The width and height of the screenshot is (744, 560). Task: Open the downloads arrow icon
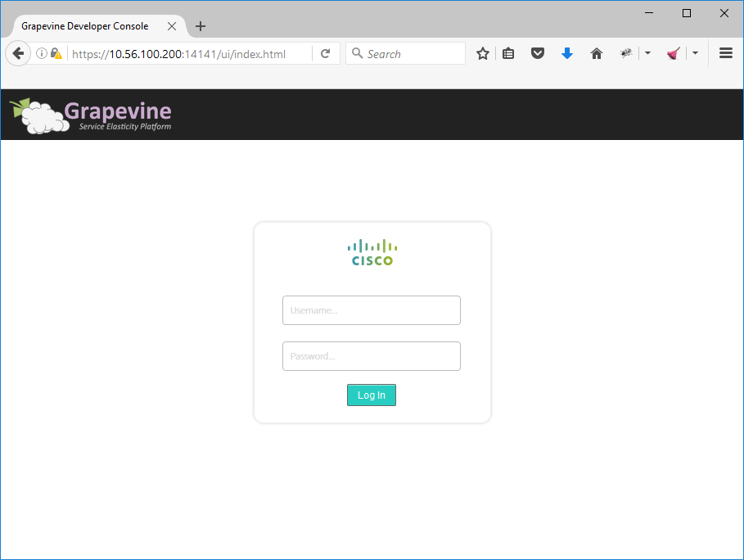567,53
